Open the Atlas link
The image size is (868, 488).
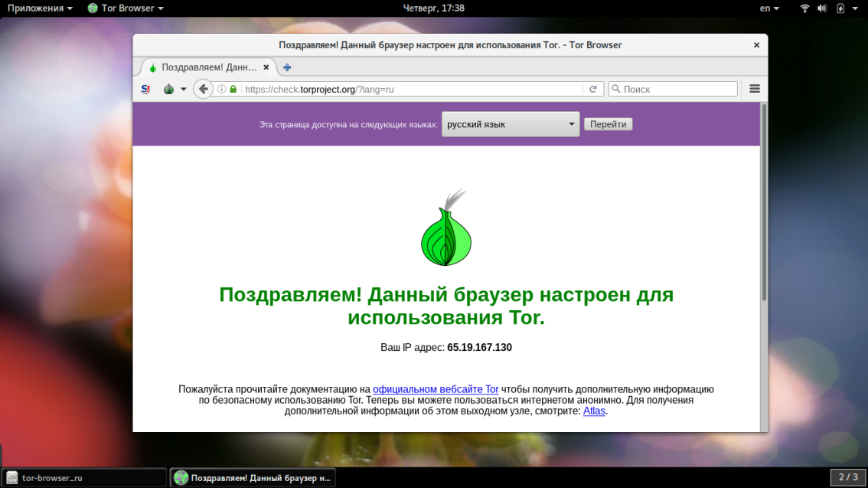tap(594, 411)
